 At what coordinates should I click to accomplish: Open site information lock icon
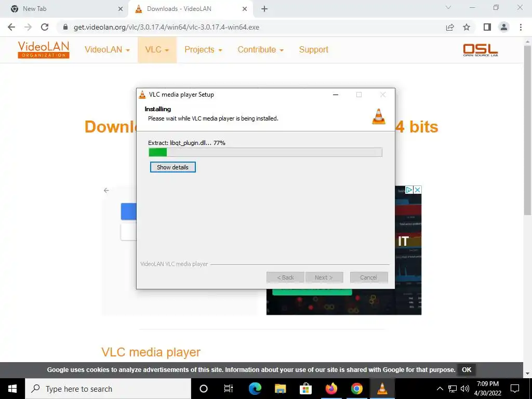65,27
